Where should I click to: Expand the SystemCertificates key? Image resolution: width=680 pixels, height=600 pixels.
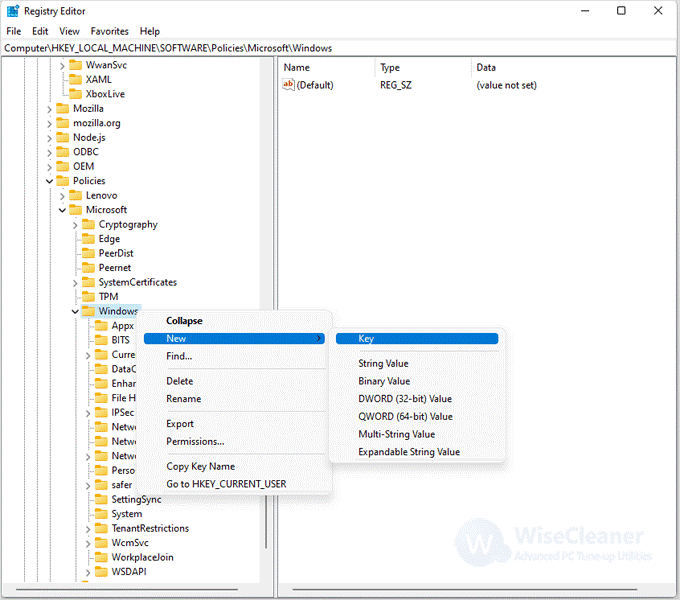point(75,283)
